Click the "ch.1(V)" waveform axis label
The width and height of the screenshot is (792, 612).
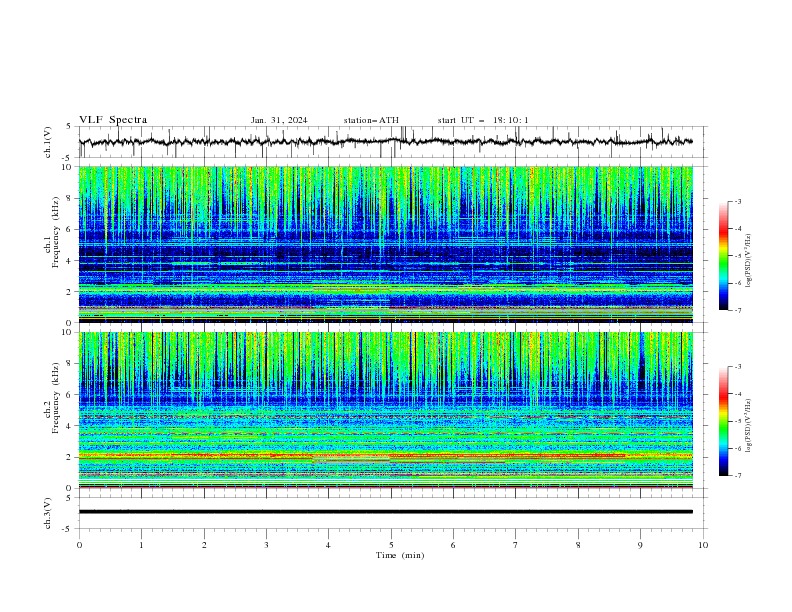coord(48,142)
